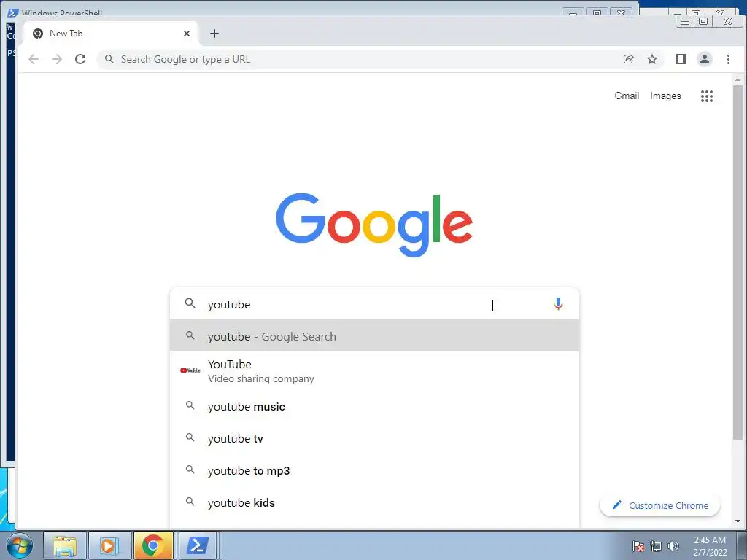Open the Gmail link

[627, 96]
